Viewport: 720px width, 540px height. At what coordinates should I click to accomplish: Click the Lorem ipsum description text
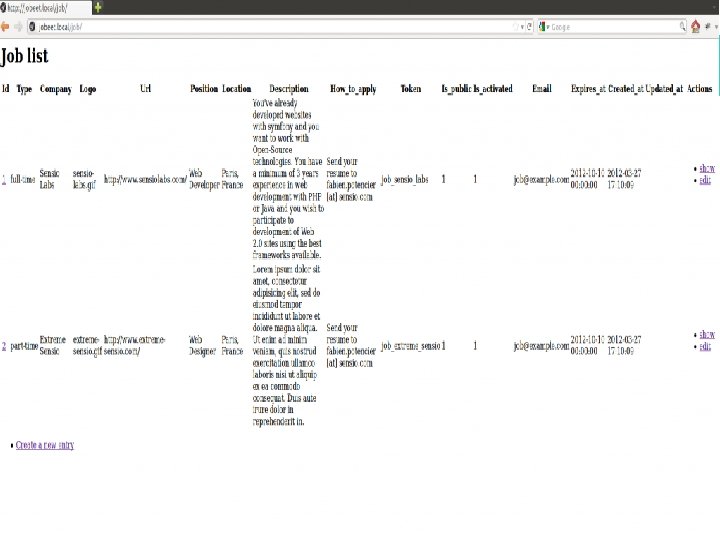coord(287,345)
